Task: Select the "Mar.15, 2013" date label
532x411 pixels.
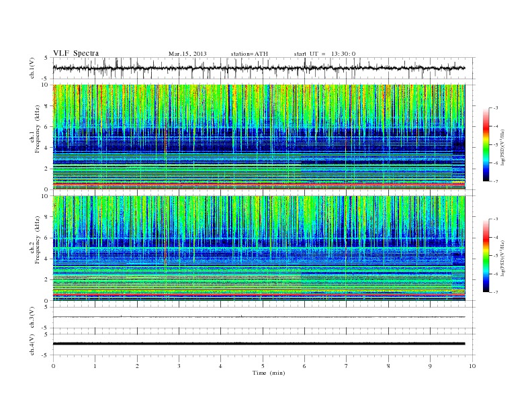Action: [187, 54]
